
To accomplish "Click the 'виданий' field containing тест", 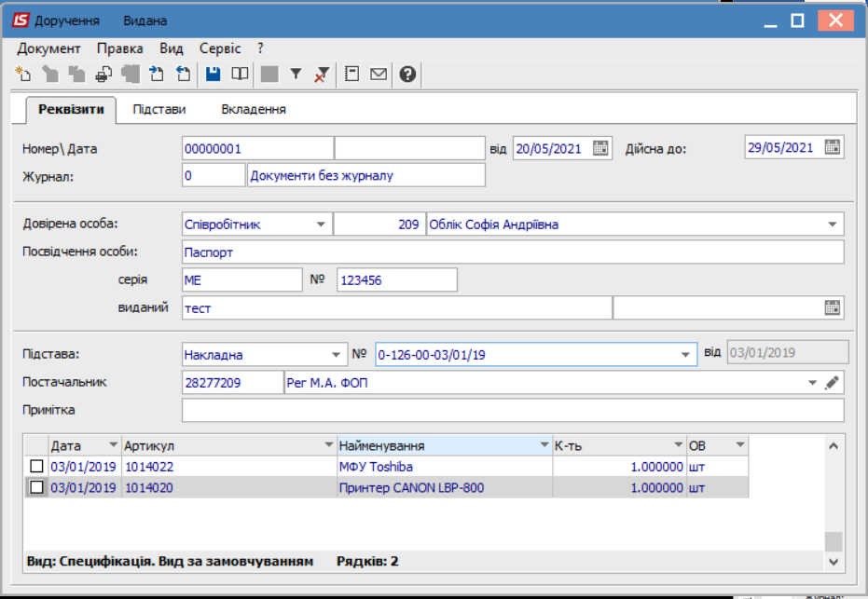I will click(397, 307).
